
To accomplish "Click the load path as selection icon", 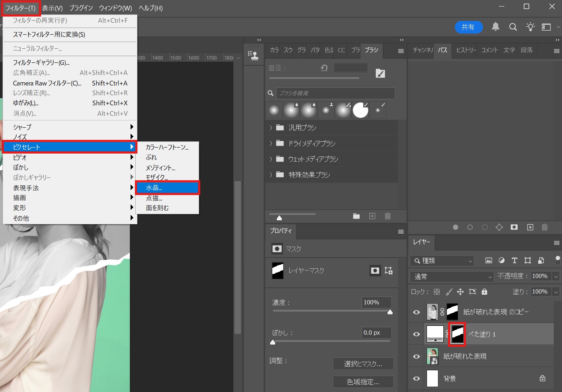I will [x=485, y=227].
